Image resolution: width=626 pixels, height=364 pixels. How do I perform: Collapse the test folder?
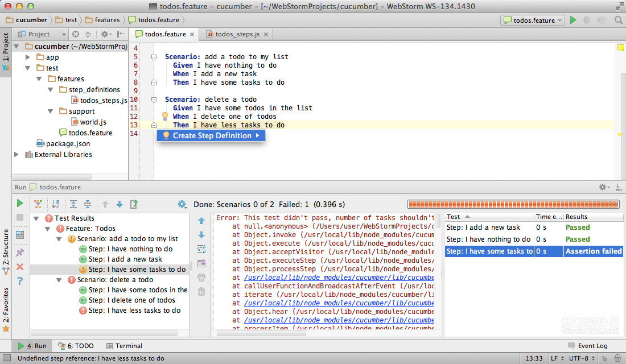(x=27, y=68)
